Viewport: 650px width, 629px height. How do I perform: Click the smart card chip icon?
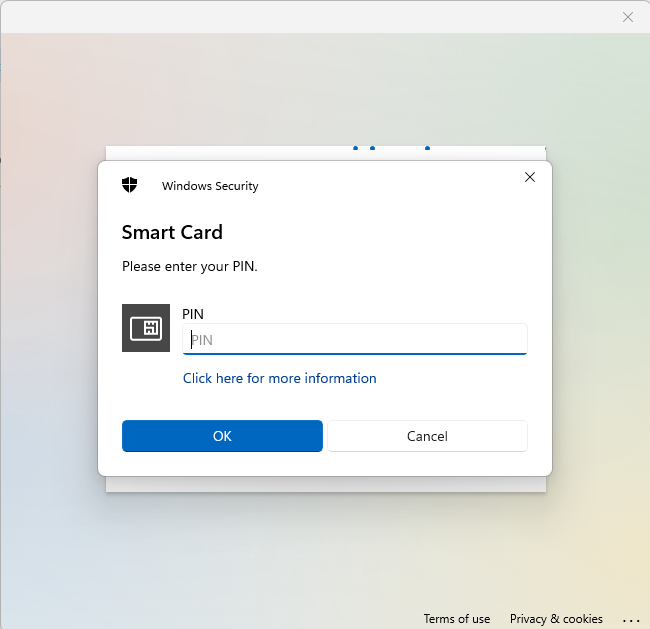[x=146, y=328]
